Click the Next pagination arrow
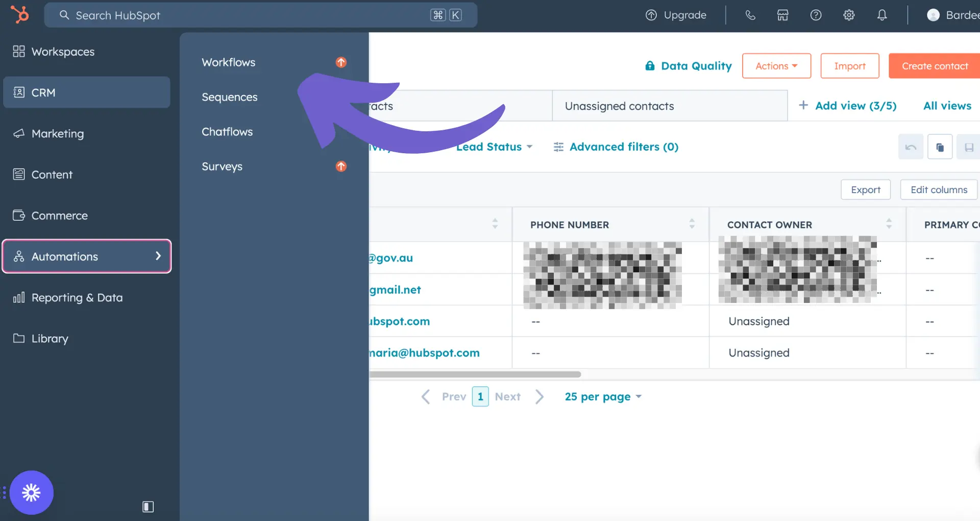The image size is (980, 521). click(x=540, y=397)
